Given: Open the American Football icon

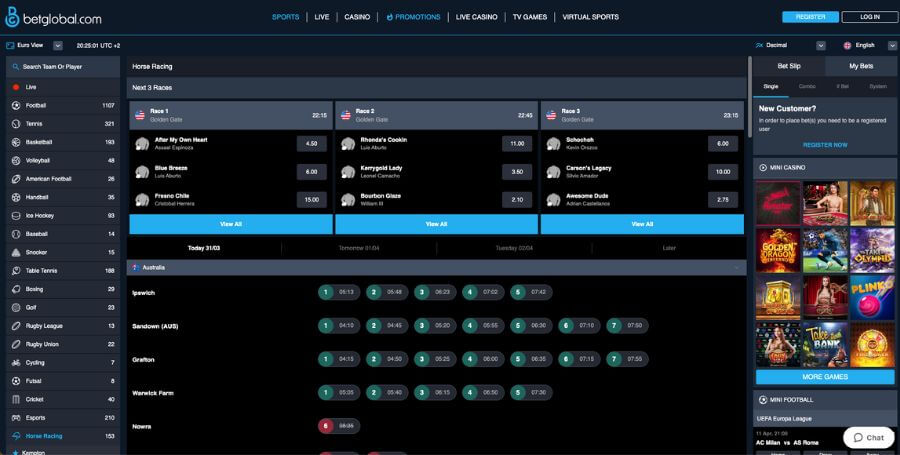Looking at the screenshot, I should [x=16, y=179].
